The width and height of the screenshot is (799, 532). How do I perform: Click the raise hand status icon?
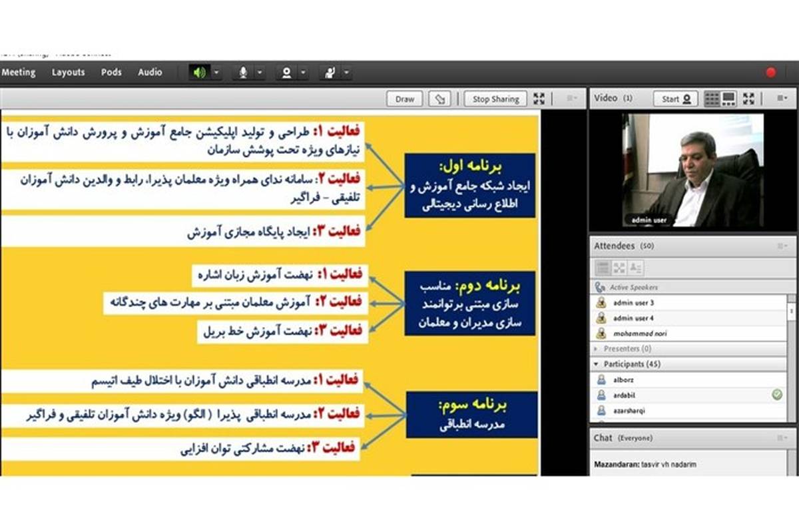[329, 73]
